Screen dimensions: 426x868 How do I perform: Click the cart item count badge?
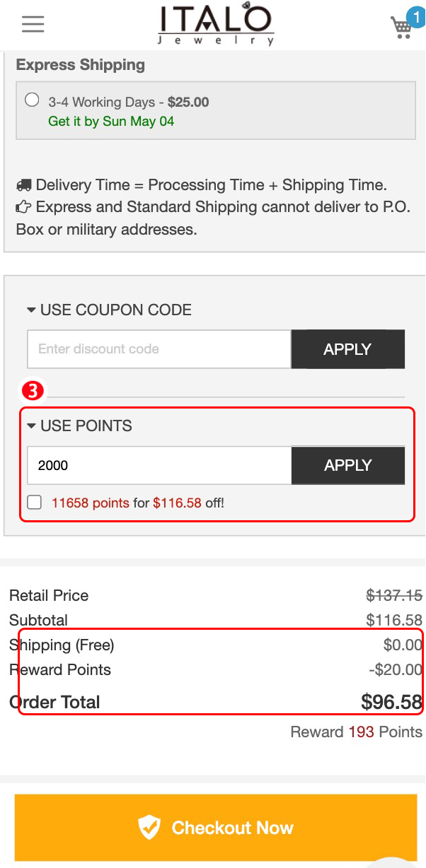click(415, 15)
